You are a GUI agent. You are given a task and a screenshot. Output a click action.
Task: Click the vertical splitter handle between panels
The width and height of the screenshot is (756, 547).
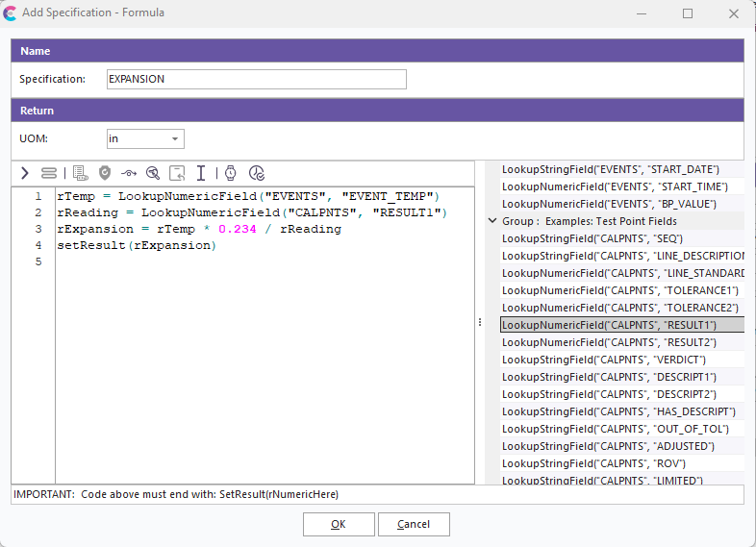[480, 323]
